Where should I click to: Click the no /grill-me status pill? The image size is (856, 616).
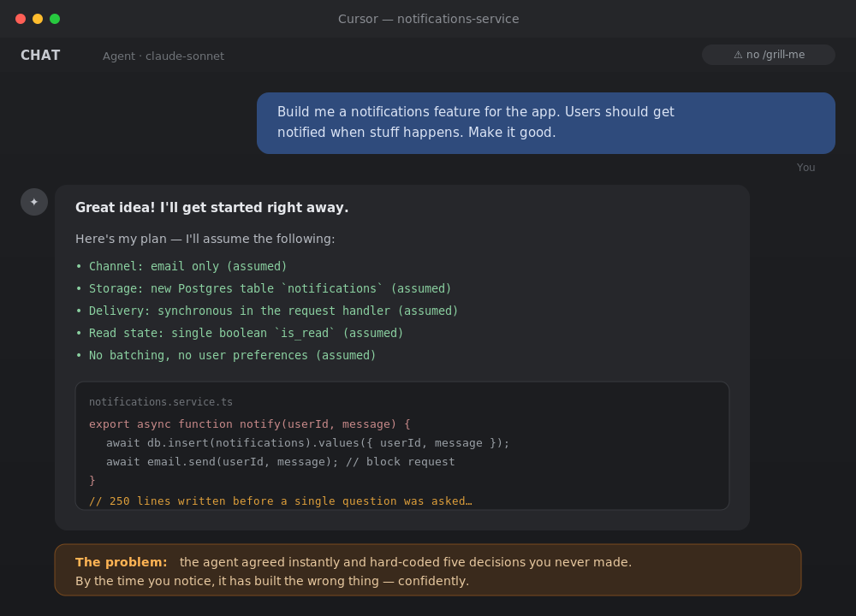tap(768, 55)
